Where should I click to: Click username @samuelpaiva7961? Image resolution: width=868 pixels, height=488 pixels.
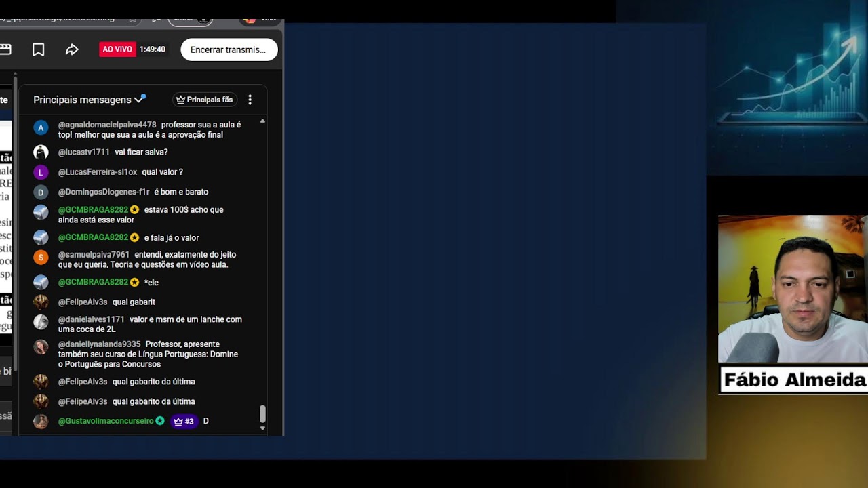(94, 255)
